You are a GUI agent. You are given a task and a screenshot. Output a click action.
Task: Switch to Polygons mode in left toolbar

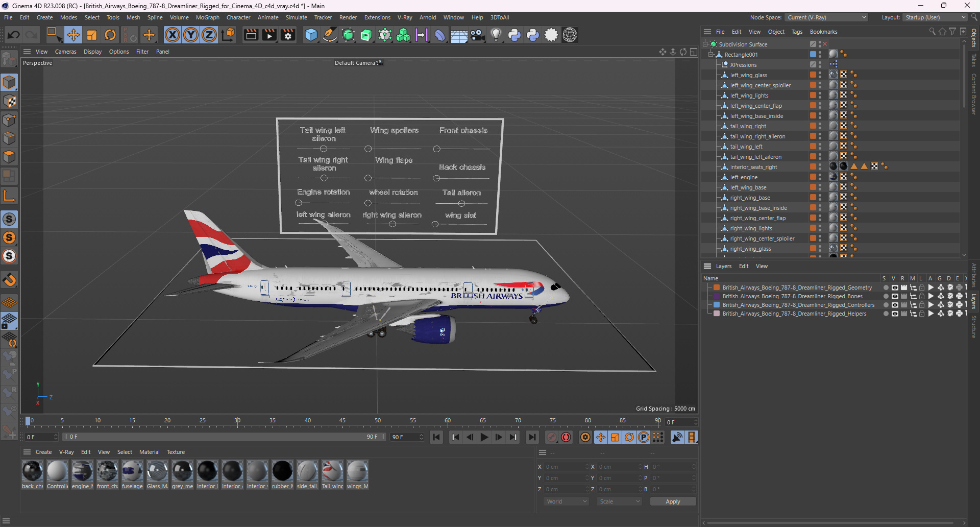(9, 157)
